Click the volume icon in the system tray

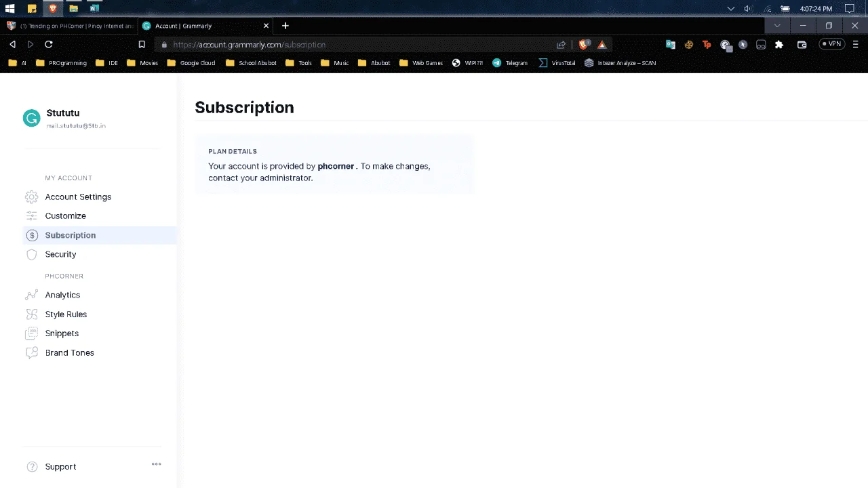[749, 8]
